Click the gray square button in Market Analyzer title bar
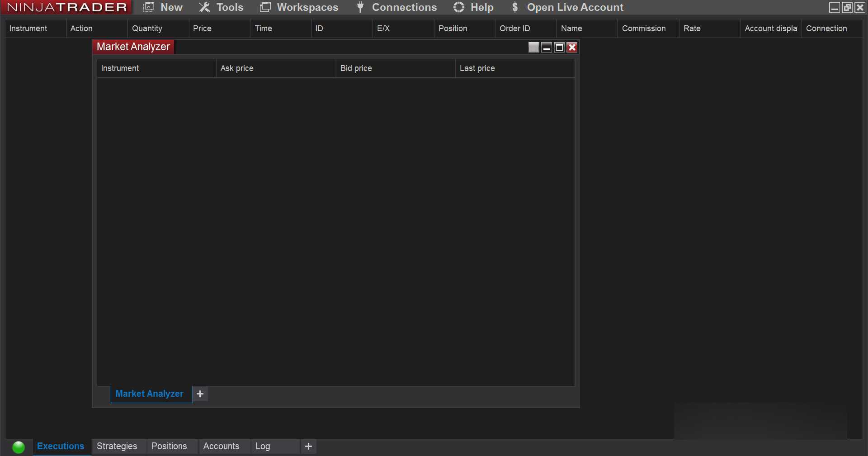The height and width of the screenshot is (456, 868). [533, 47]
